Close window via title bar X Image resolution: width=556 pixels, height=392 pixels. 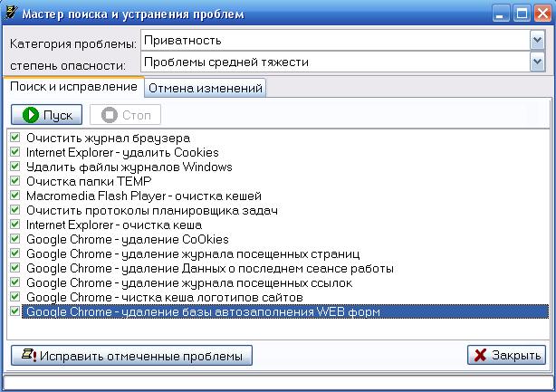coord(543,14)
